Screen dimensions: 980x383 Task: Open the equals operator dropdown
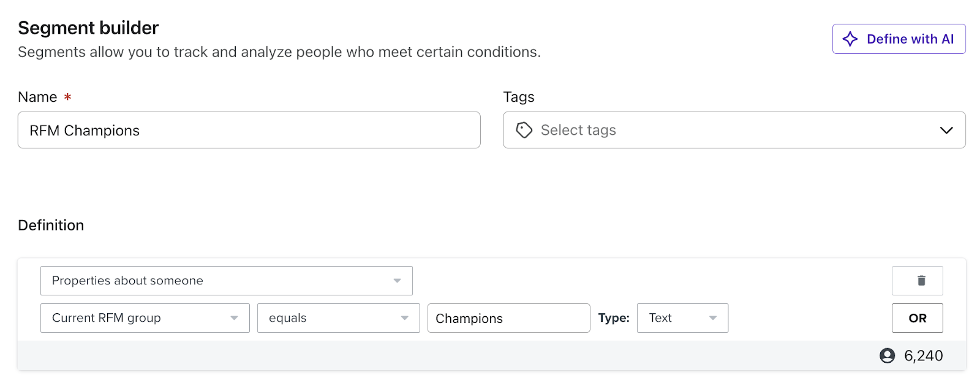338,318
